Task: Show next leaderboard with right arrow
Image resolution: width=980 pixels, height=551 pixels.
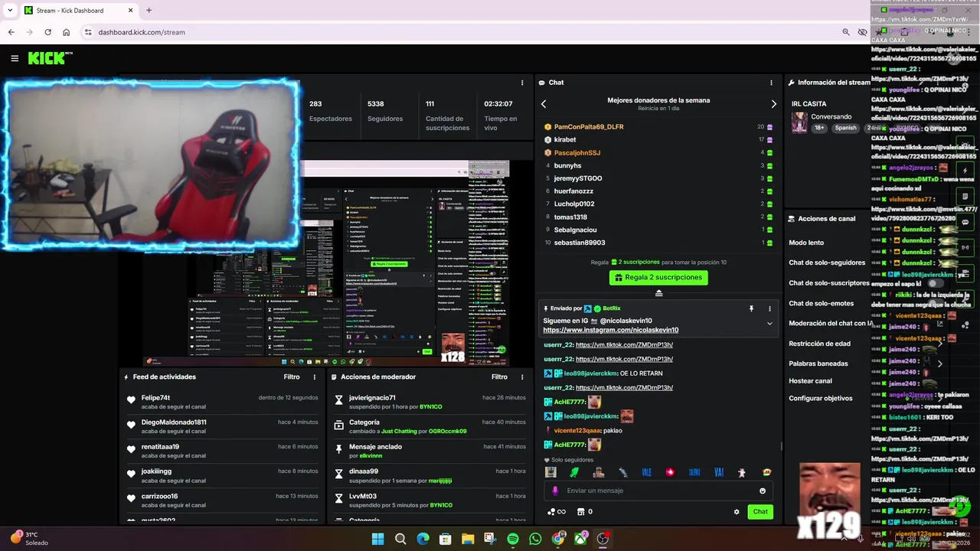Action: pyautogui.click(x=773, y=104)
